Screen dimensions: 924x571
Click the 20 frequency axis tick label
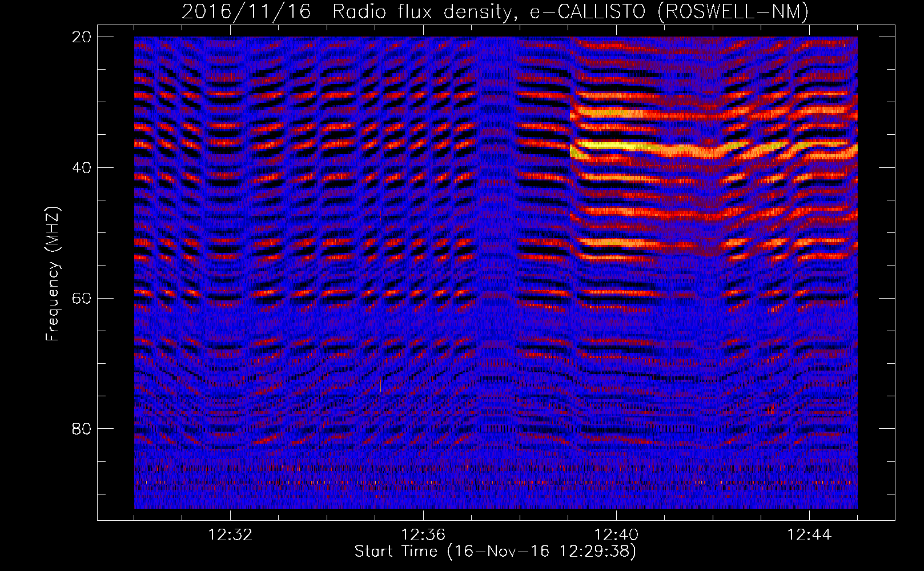[x=82, y=37]
